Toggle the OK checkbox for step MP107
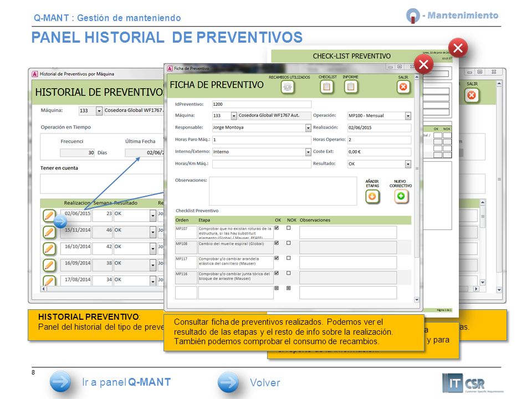The height and width of the screenshot is (399, 532). tap(277, 228)
